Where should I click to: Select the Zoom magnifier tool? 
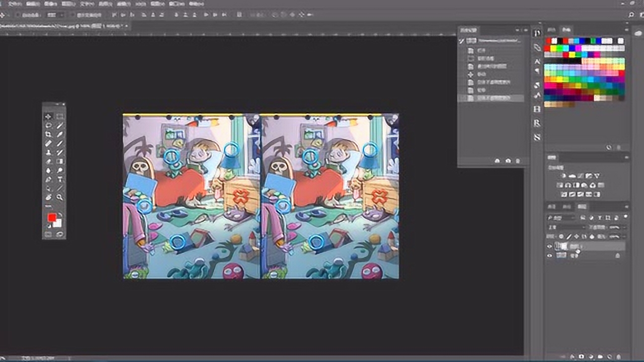click(x=60, y=198)
